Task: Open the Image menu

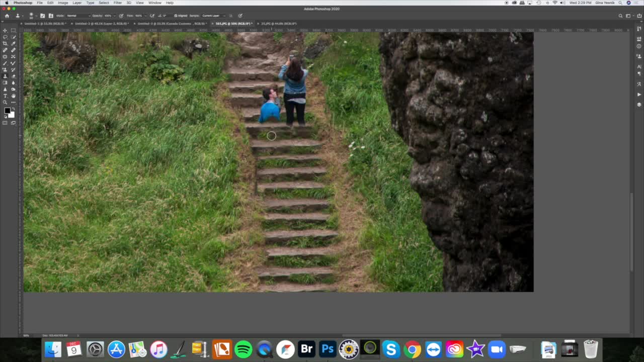Action: (63, 3)
